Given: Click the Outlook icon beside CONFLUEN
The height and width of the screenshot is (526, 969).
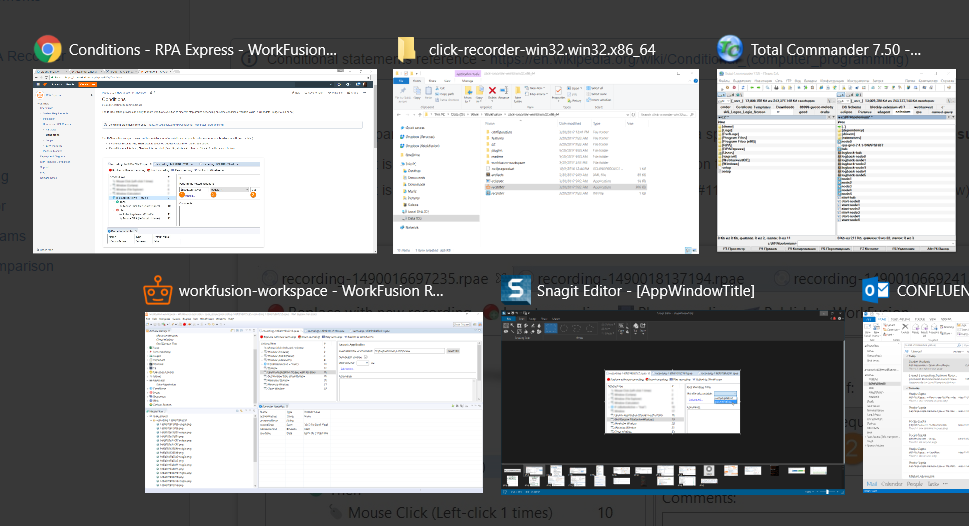Looking at the screenshot, I should coord(876,291).
